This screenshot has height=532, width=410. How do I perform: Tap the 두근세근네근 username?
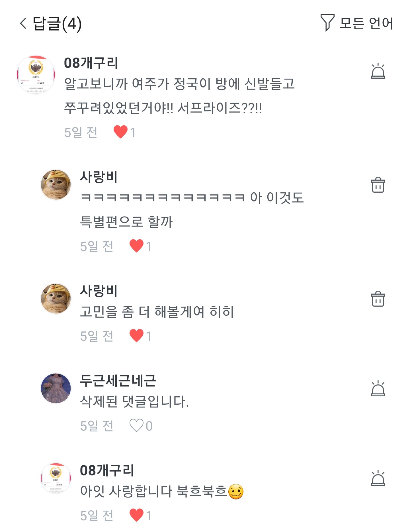[118, 380]
